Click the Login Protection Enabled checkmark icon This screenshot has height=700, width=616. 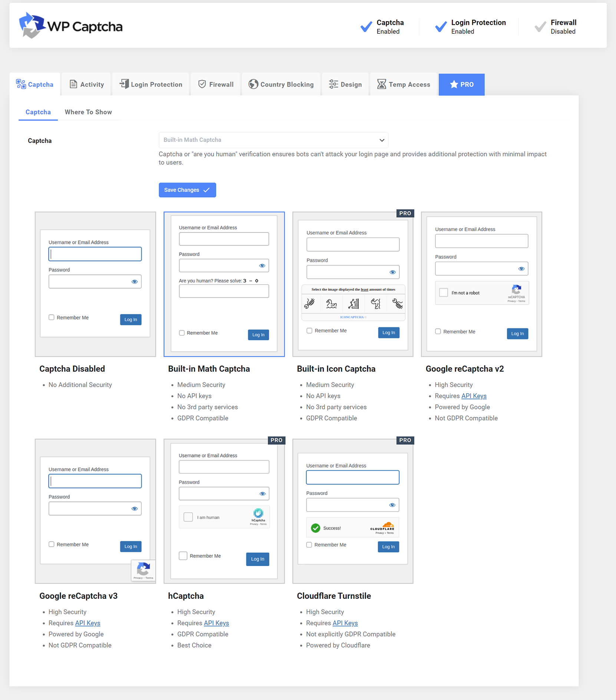(441, 27)
